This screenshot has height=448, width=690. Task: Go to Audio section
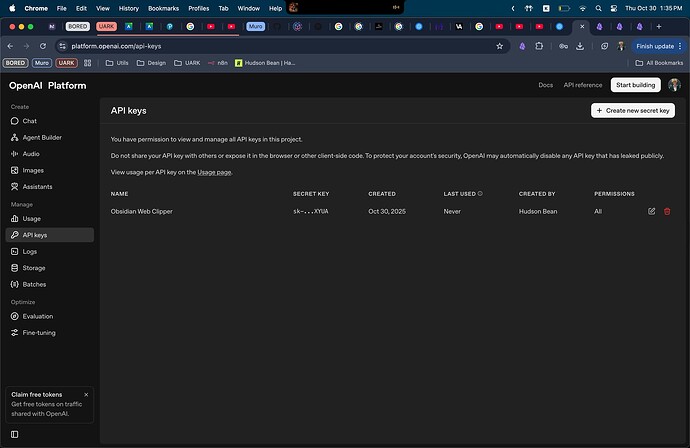point(31,154)
